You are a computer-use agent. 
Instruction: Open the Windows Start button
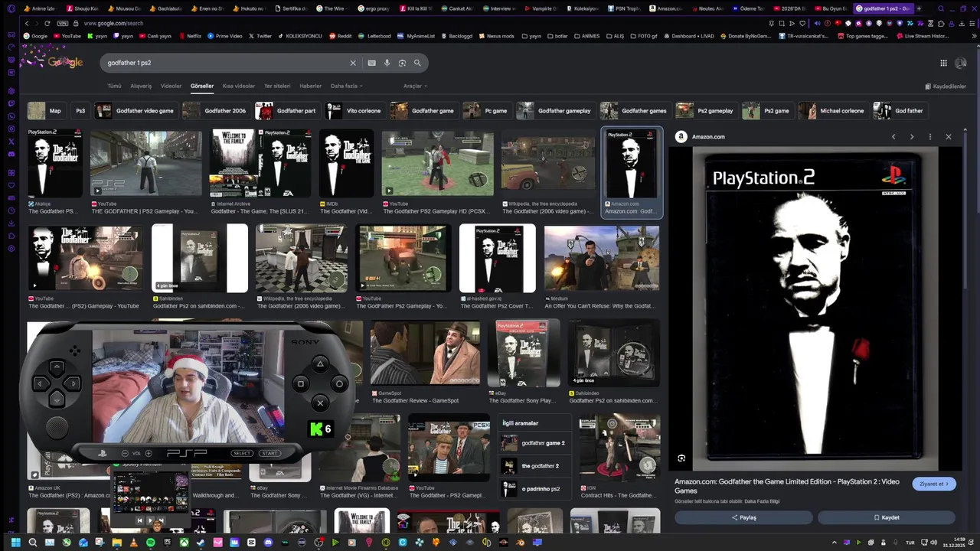click(15, 543)
